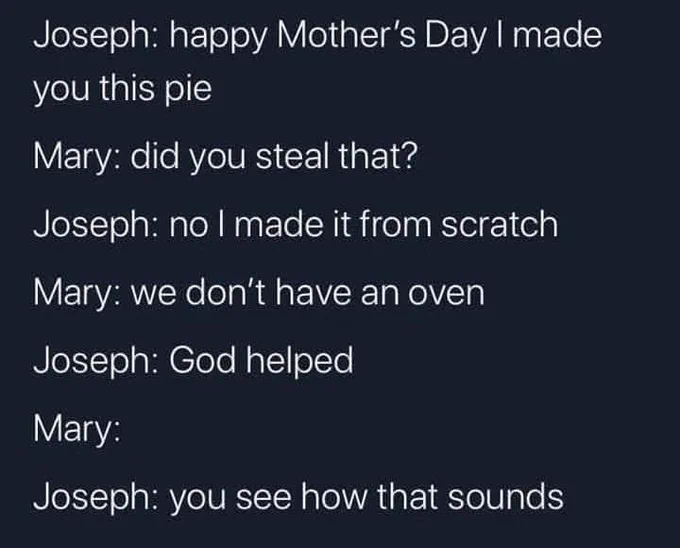This screenshot has width=680, height=548.
Task: Click the line "did you steal that?"
Action: [x=274, y=156]
